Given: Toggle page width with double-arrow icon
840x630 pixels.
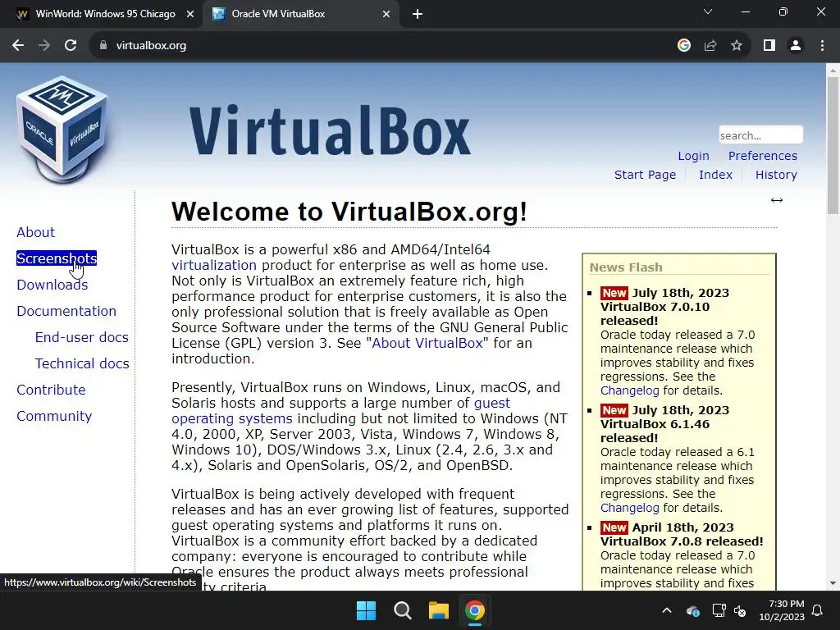Looking at the screenshot, I should (x=777, y=200).
